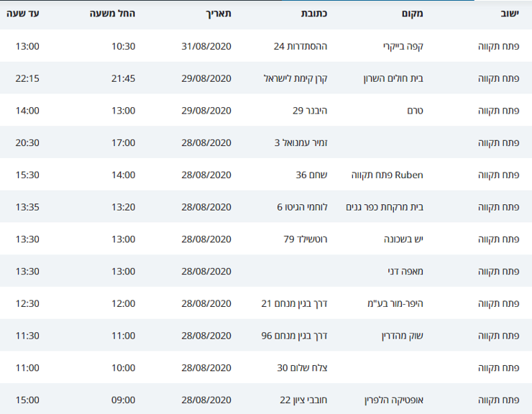Select the טרם place cell
Viewport: 532px width, 414px height.
tap(416, 111)
